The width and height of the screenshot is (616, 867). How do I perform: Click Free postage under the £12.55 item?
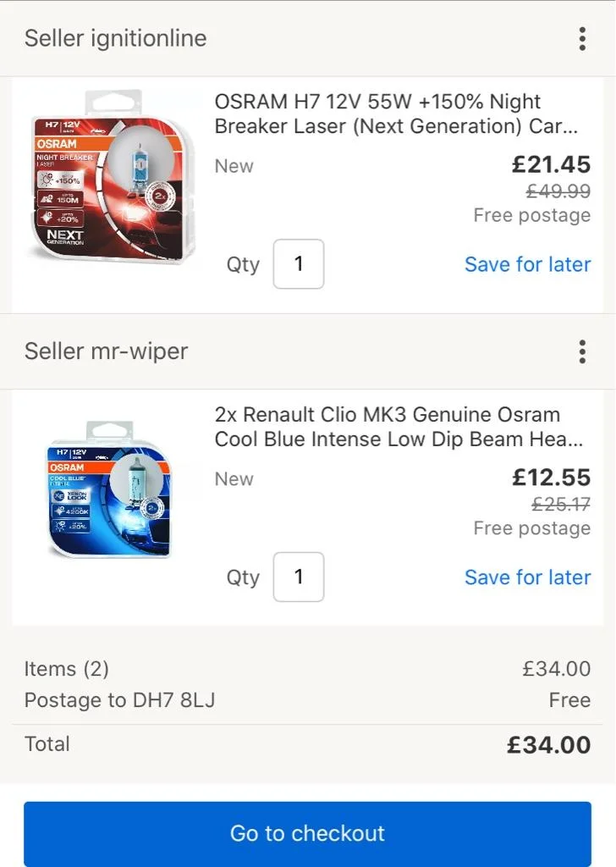point(532,528)
